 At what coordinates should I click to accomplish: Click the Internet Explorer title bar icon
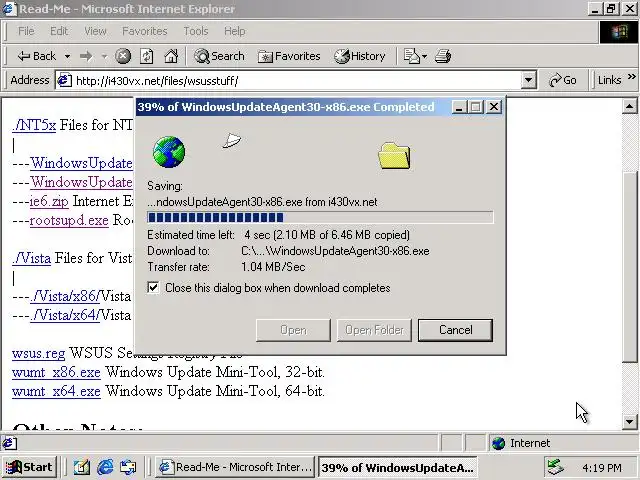(x=9, y=9)
